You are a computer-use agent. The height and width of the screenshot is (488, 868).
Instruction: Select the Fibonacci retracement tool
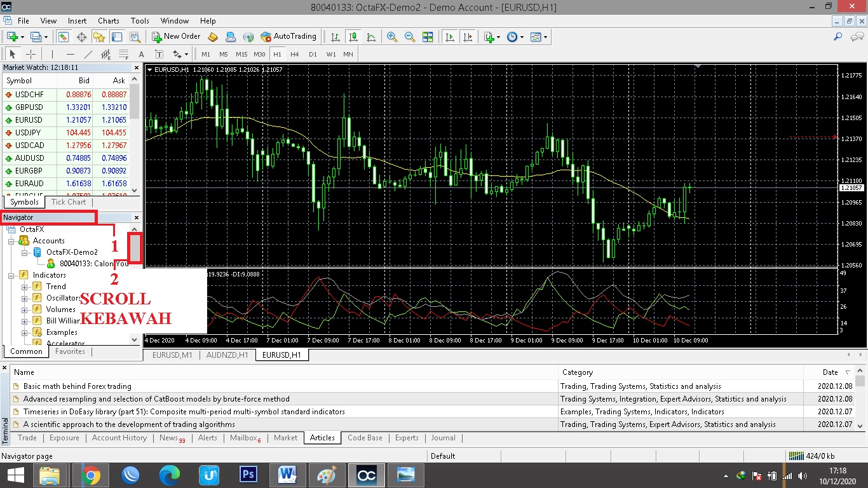tap(123, 54)
